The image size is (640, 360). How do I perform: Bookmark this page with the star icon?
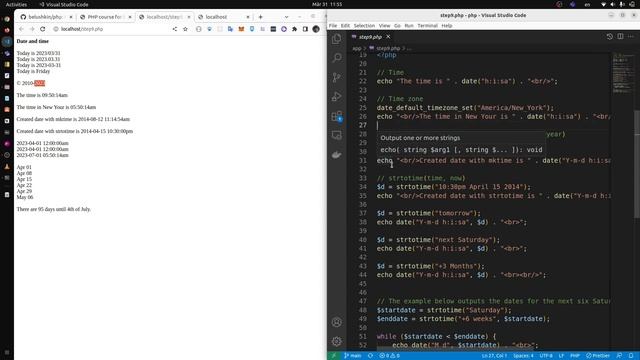point(185,29)
